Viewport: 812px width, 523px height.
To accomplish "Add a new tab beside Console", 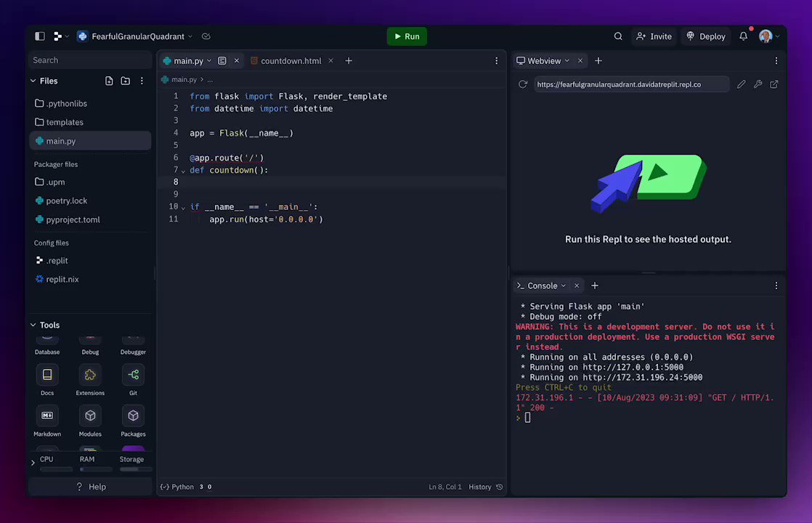I will pos(595,285).
